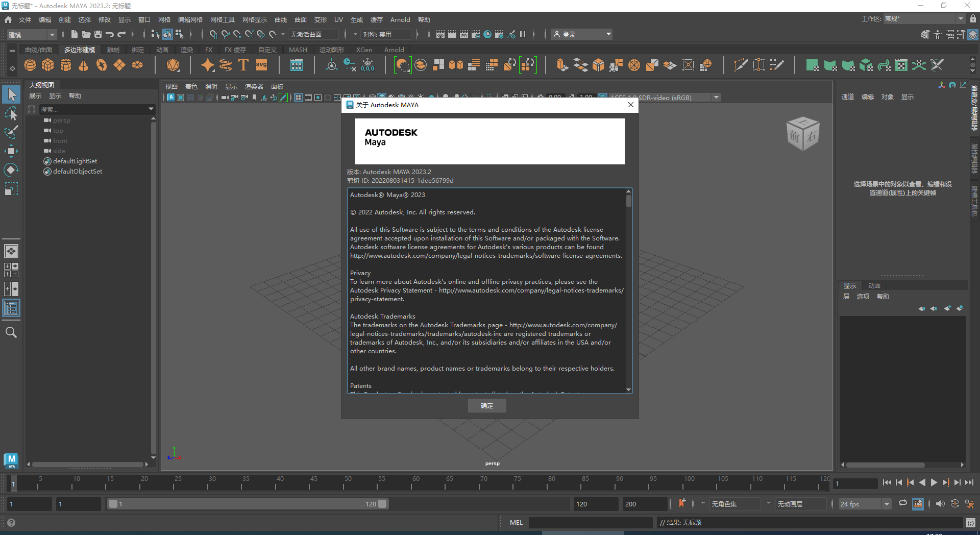
Task: Select the polygon cone shelf icon
Action: 84,65
